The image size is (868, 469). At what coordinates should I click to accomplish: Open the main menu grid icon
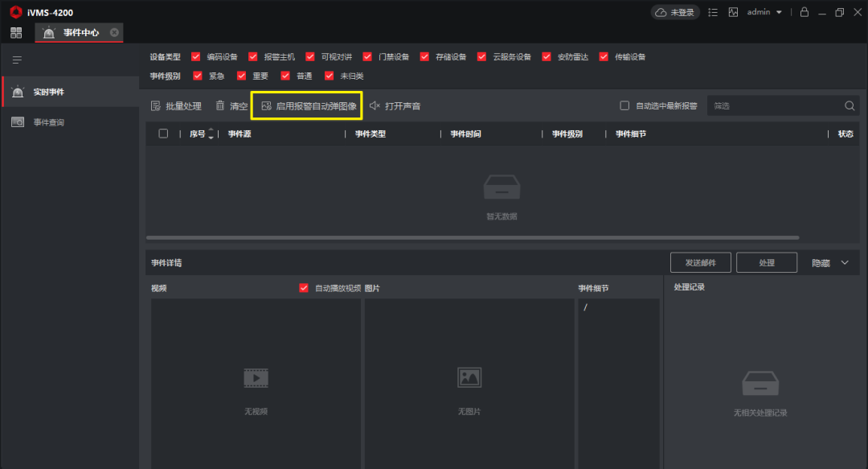coord(16,33)
